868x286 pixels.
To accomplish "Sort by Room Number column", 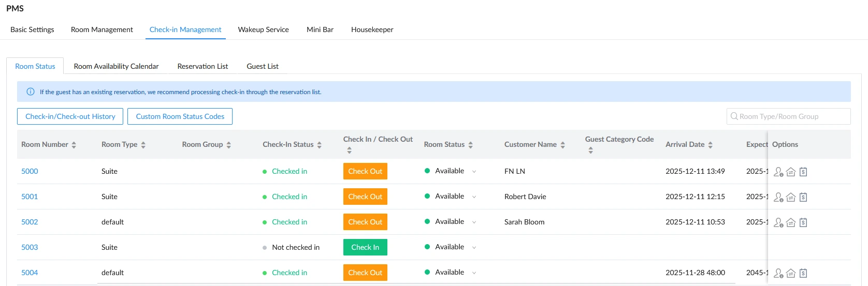I will [x=74, y=145].
